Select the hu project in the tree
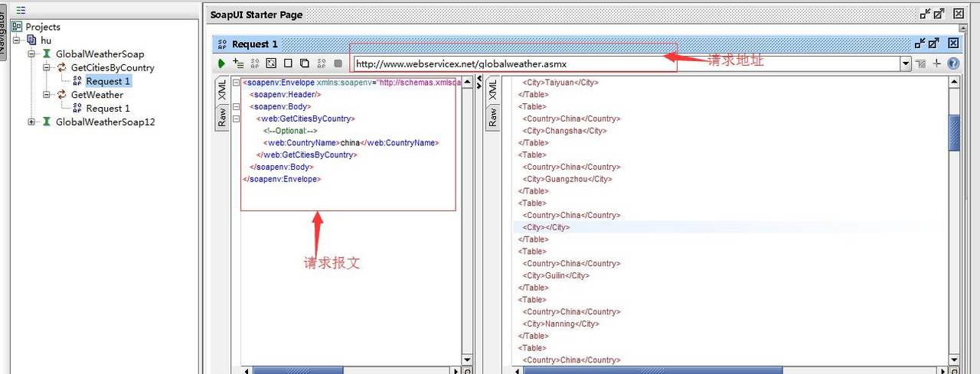 46,41
